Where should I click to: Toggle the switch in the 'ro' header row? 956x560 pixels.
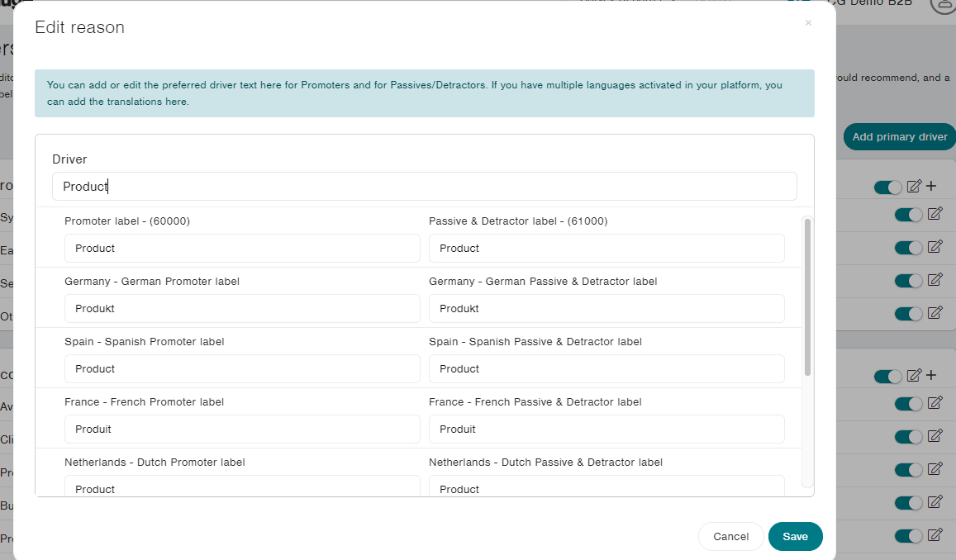(x=887, y=187)
